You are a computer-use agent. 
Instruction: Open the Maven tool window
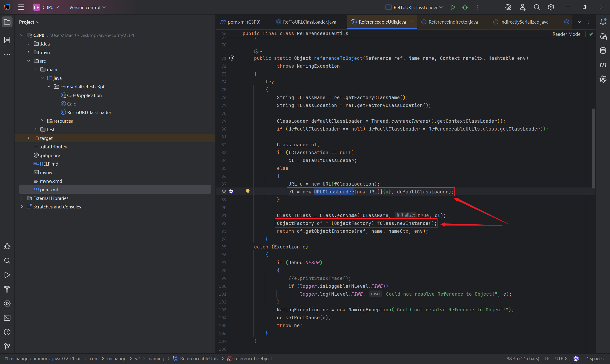tap(603, 65)
